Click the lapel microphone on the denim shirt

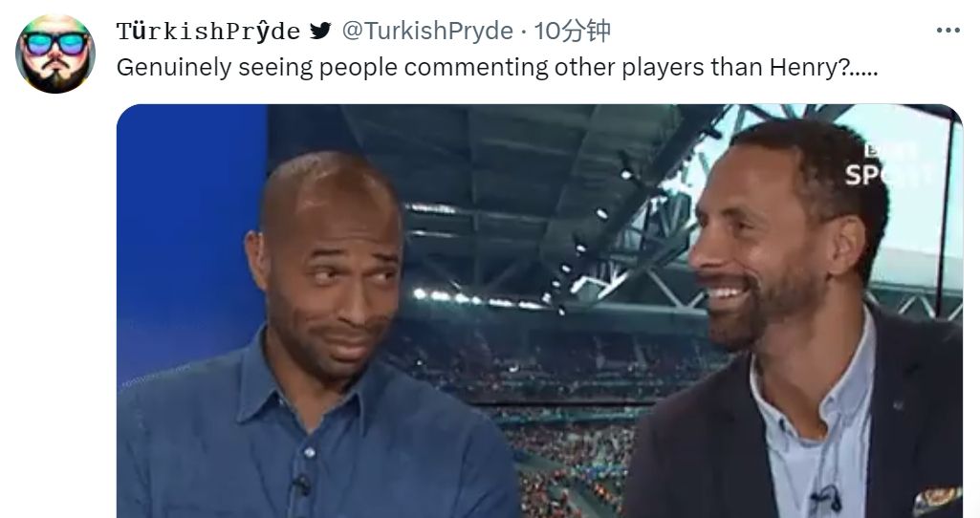pyautogui.click(x=302, y=484)
